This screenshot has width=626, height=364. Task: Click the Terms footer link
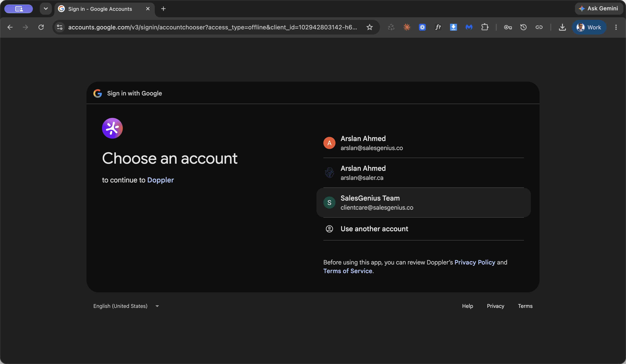[x=525, y=306]
